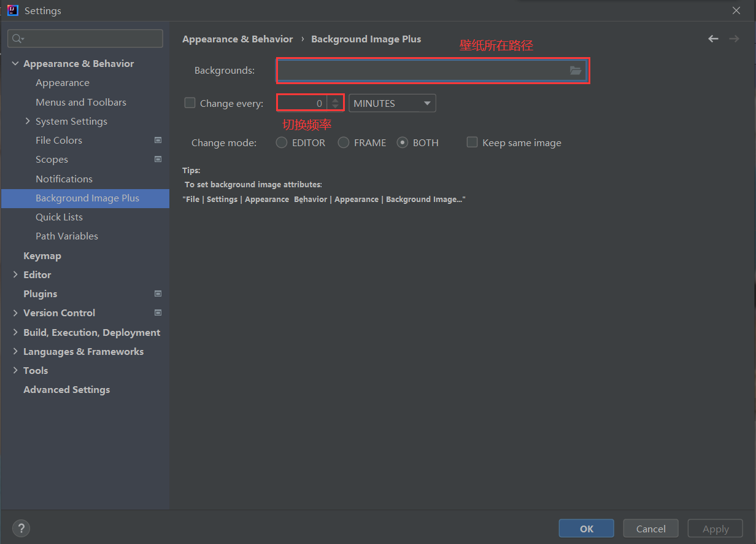Screen dimensions: 756x544
Task: Open Advanced Settings page
Action: [66, 390]
